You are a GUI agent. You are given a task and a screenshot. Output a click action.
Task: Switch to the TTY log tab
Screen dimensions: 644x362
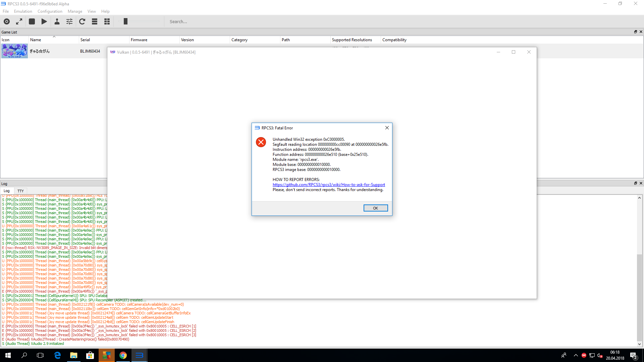[20, 191]
